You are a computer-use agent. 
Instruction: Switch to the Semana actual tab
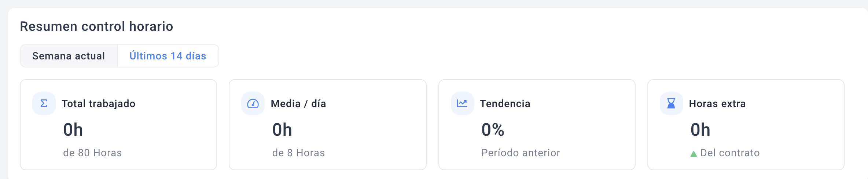[69, 56]
